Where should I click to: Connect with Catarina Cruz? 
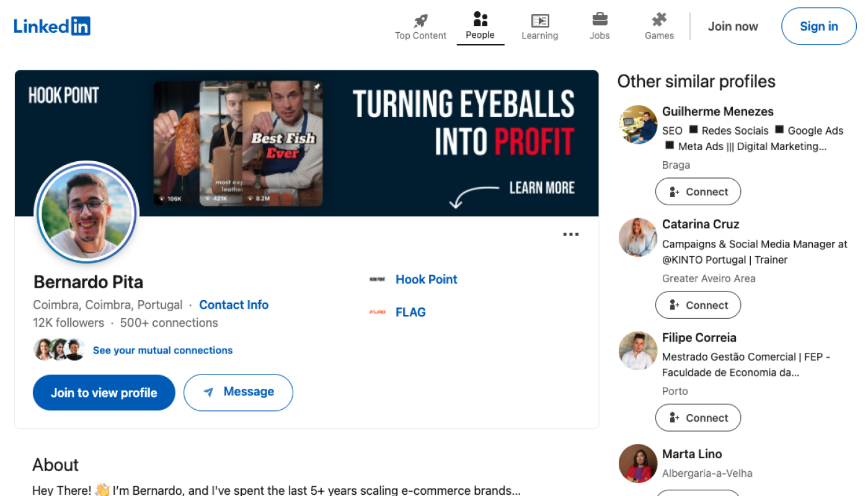pos(698,305)
